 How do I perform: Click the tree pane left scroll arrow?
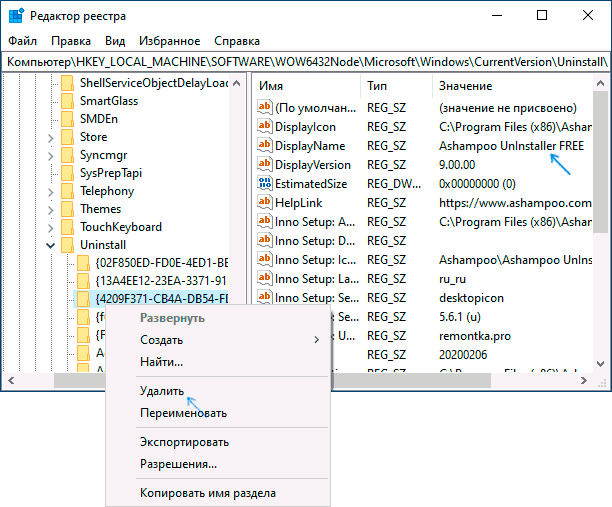[x=11, y=381]
